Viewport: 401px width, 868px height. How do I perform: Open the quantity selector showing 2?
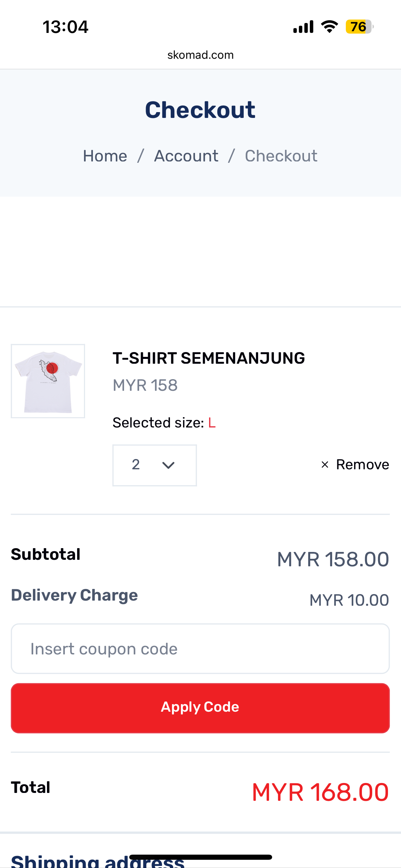[155, 465]
